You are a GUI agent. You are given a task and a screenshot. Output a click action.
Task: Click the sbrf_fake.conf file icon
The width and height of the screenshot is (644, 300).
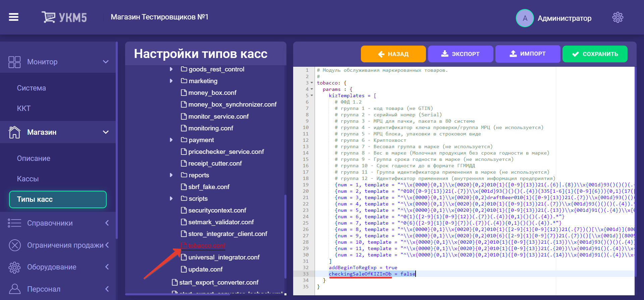(183, 187)
